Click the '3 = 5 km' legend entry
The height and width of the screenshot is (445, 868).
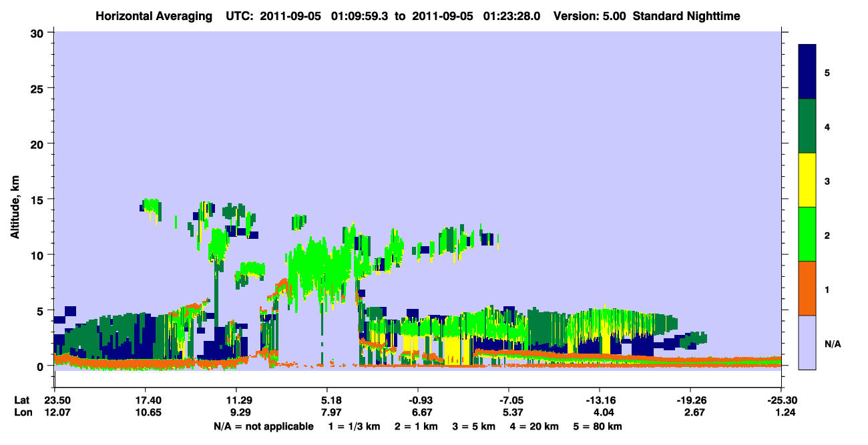pyautogui.click(x=474, y=426)
